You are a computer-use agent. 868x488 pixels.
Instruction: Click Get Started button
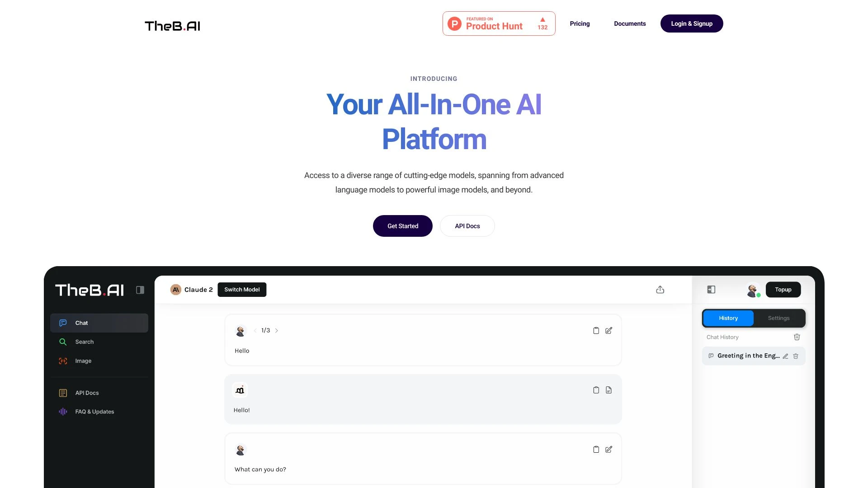click(x=402, y=225)
